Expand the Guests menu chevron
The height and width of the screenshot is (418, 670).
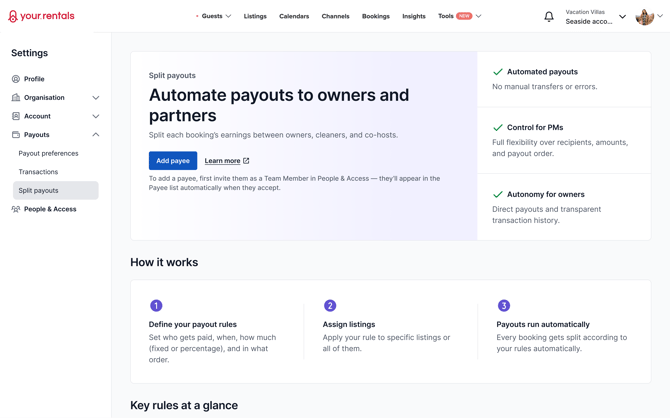point(229,16)
